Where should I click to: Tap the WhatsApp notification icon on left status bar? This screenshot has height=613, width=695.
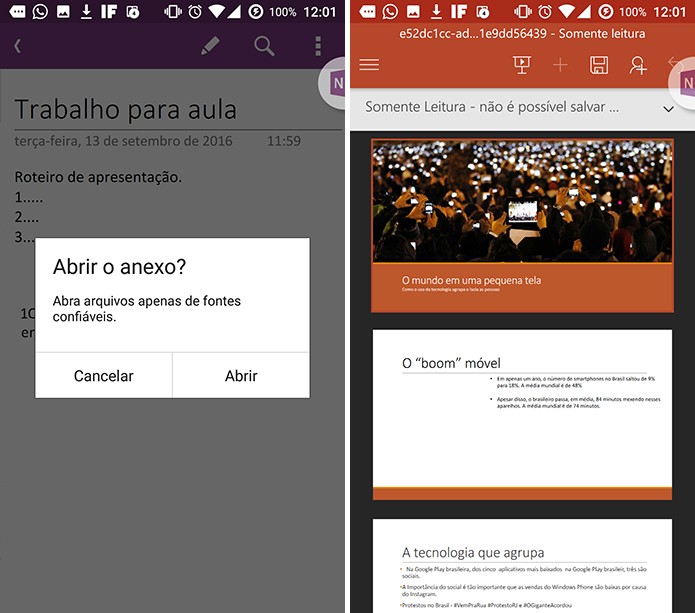[x=40, y=12]
